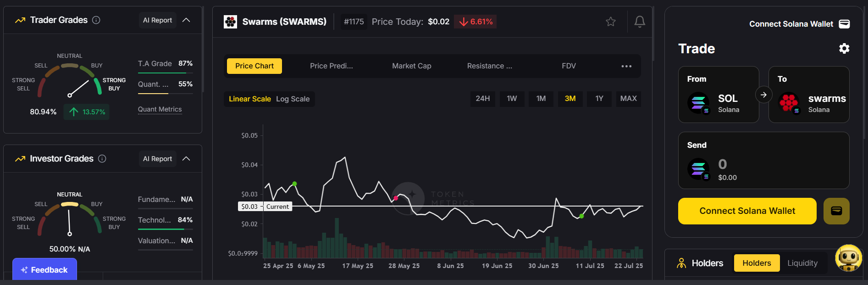Click the Holders person icon
This screenshot has height=285, width=868.
pyautogui.click(x=682, y=263)
